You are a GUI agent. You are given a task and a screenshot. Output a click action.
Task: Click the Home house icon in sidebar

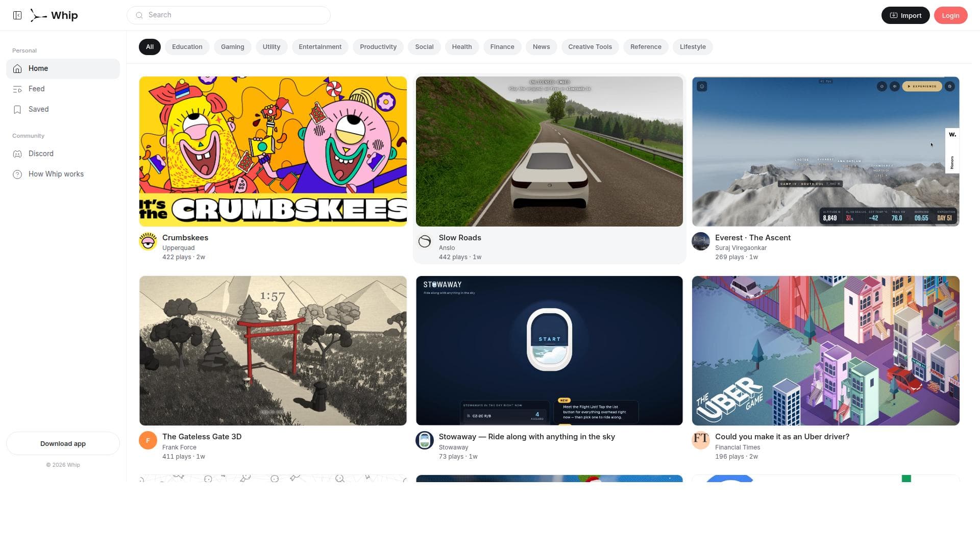(17, 69)
